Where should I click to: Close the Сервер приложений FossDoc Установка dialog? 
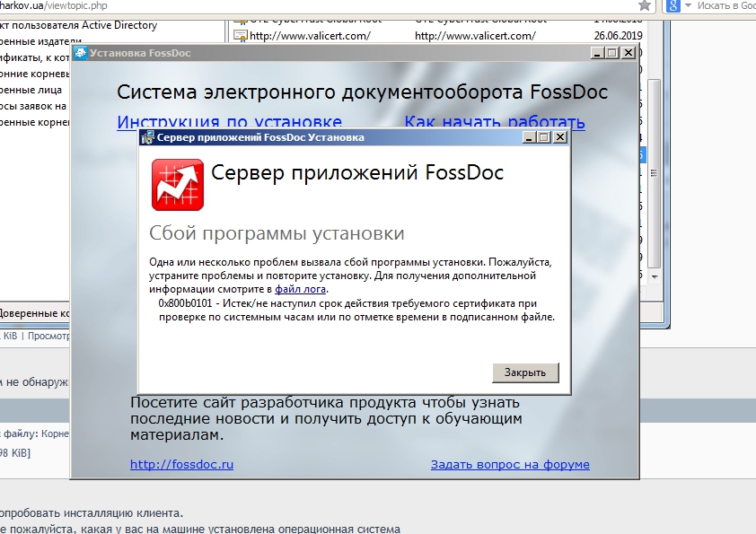click(559, 137)
